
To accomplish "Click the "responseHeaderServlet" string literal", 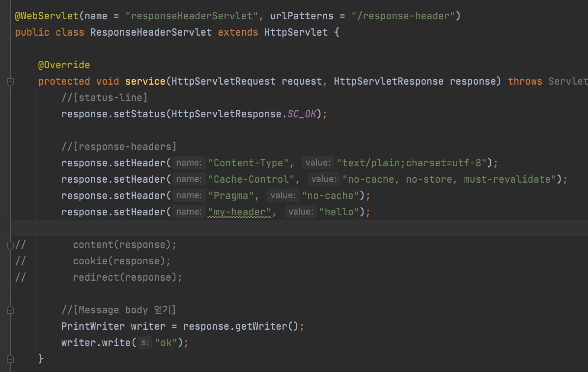I will point(192,16).
